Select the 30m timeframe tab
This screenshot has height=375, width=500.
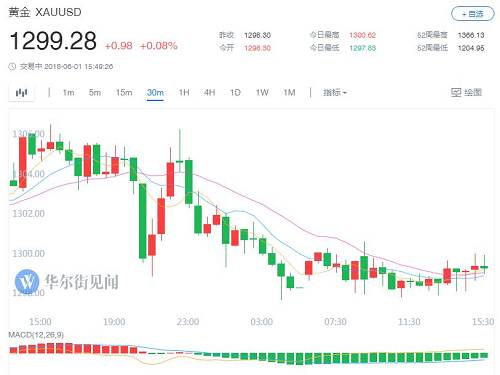click(x=155, y=92)
